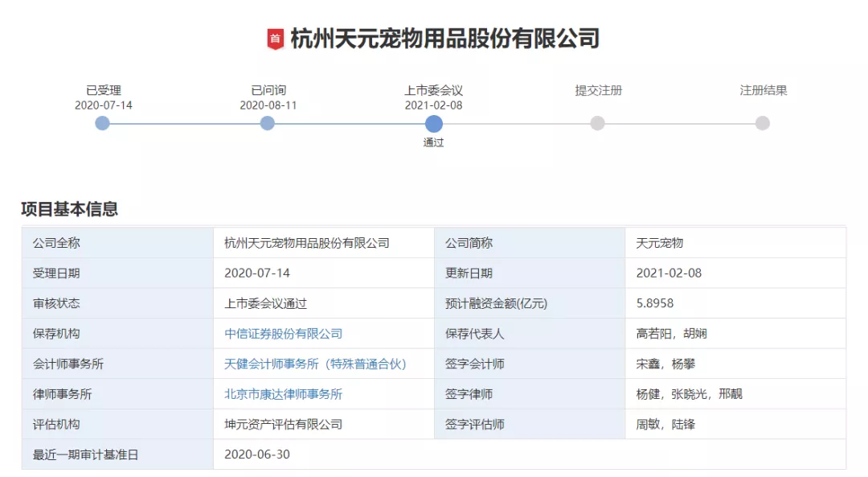
Task: Click the 签字会计师 label cell
Action: (530, 364)
